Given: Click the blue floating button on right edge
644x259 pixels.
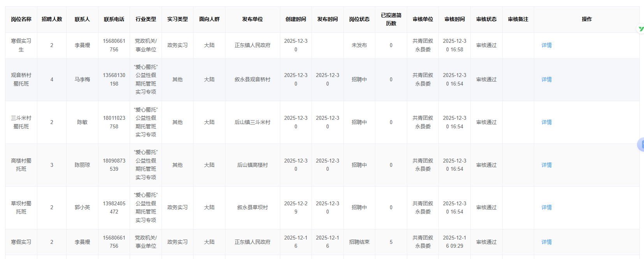Looking at the screenshot, I should 641,144.
